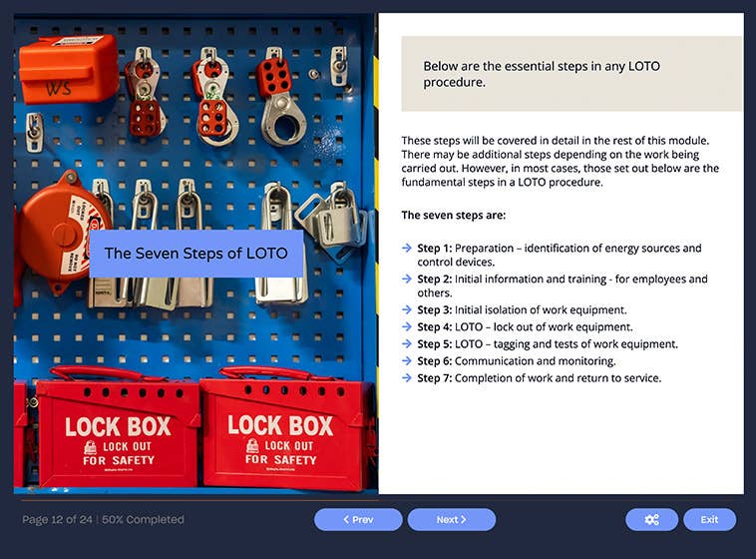Click the arrow bullet beside Step 4
756x559 pixels.
pyautogui.click(x=407, y=327)
